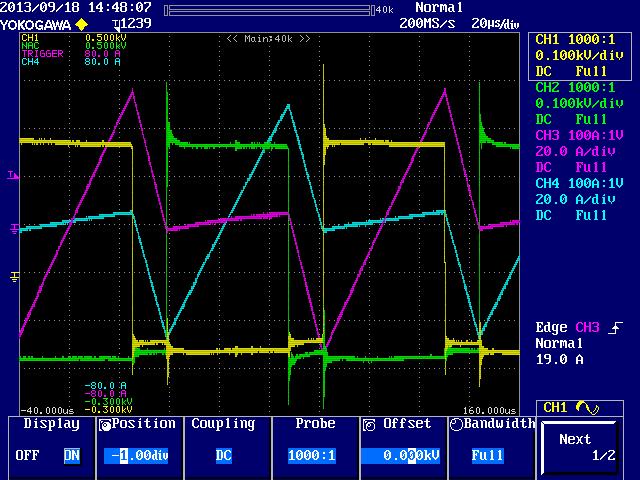This screenshot has width=640, height=480.
Task: Click the CH4 80.0 A scale label
Action: pos(71,62)
